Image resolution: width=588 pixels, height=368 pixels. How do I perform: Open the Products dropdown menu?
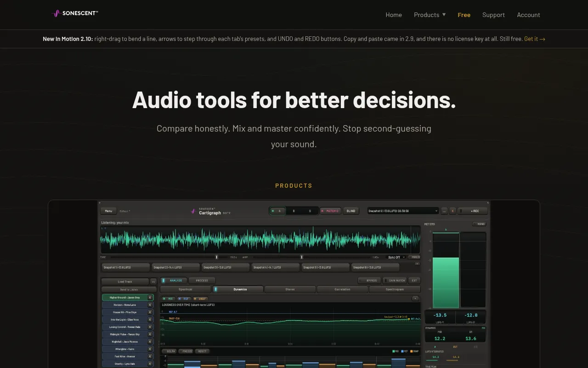tap(430, 15)
